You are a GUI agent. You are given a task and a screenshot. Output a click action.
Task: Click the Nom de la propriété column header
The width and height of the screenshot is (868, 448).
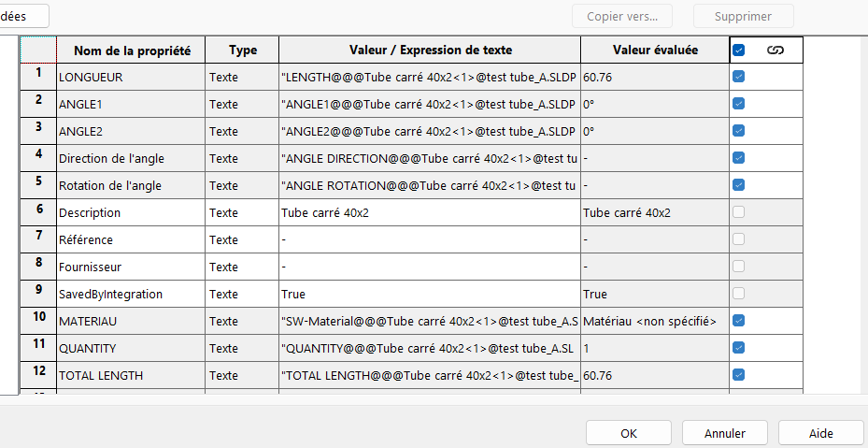coord(131,51)
